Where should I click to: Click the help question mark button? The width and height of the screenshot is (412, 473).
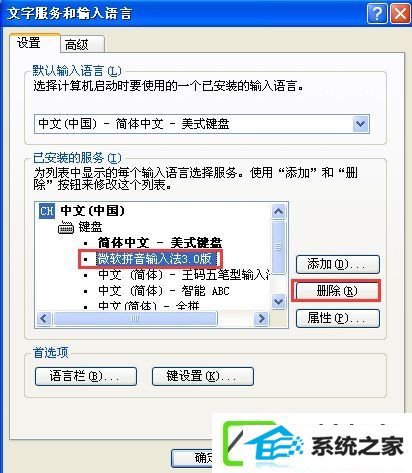[x=377, y=14]
